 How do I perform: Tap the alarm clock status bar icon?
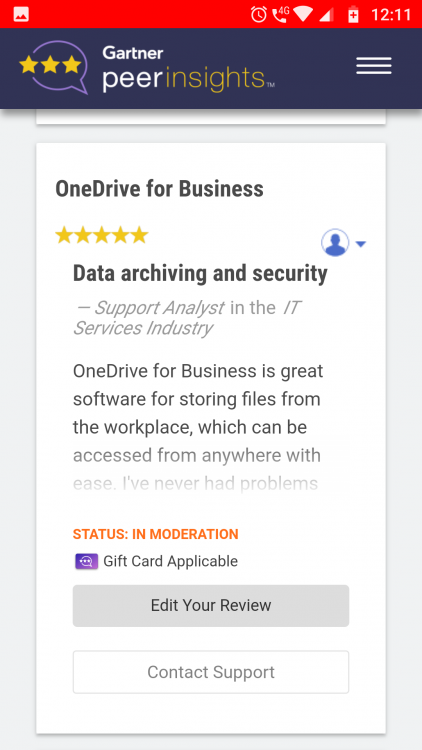pos(259,14)
